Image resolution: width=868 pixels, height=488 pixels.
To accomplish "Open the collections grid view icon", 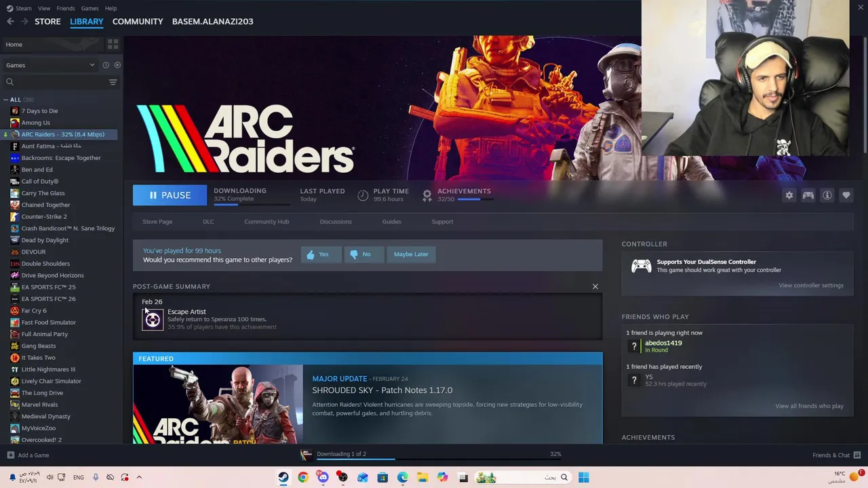I will click(x=113, y=44).
